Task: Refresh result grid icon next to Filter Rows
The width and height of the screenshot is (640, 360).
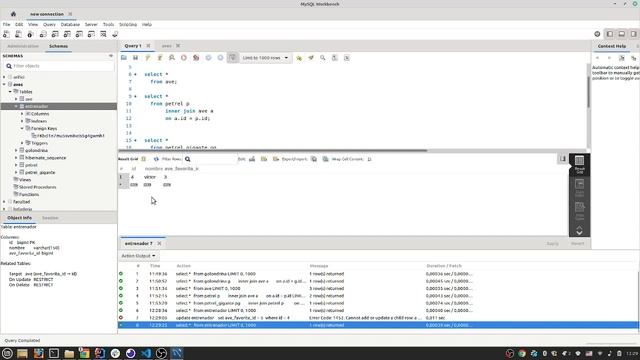Action: click(156, 159)
